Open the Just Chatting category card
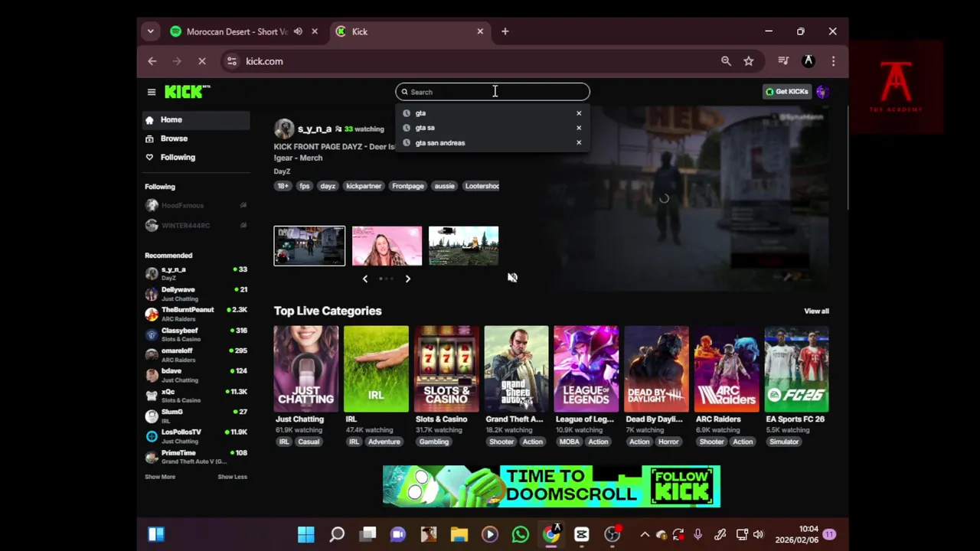The height and width of the screenshot is (551, 980). 306,369
